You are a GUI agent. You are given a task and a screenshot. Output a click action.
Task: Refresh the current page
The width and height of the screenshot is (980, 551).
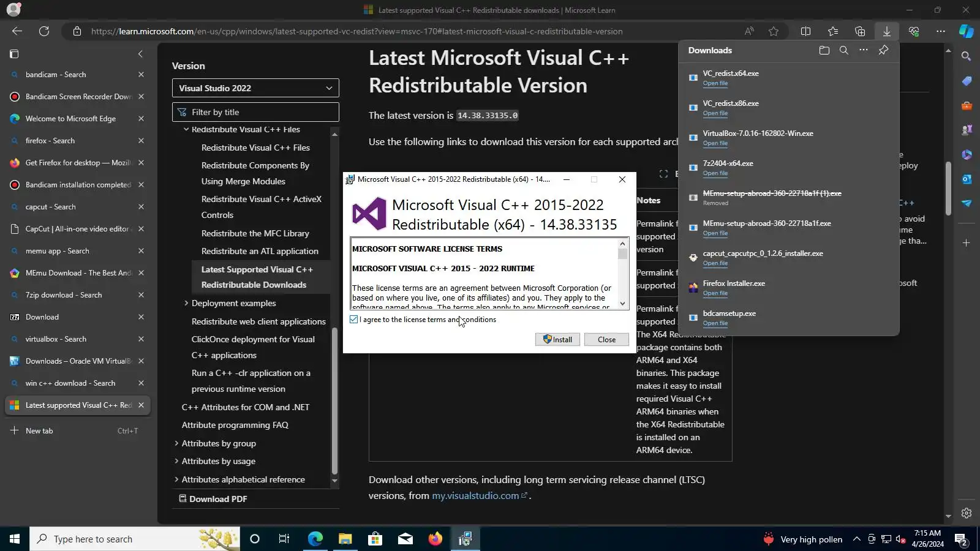click(x=44, y=31)
